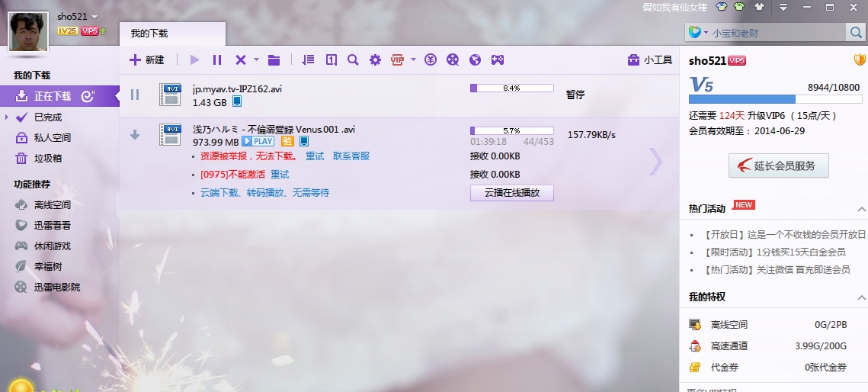Click the sort tasks icon in toolbar

[x=308, y=59]
